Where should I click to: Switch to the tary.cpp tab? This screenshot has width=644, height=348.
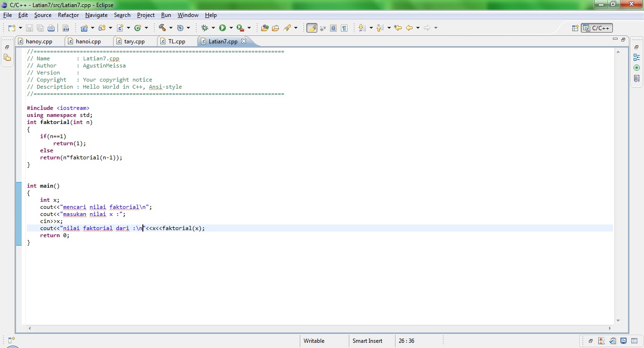point(134,41)
